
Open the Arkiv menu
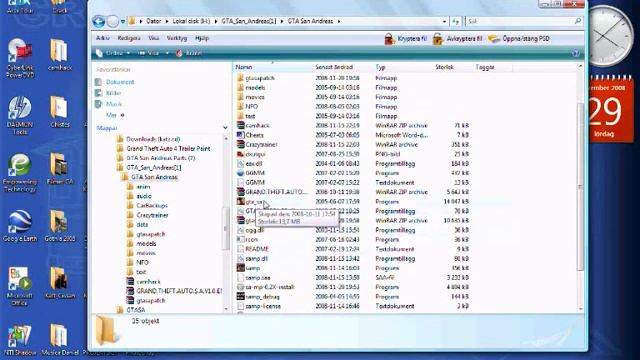coord(102,38)
